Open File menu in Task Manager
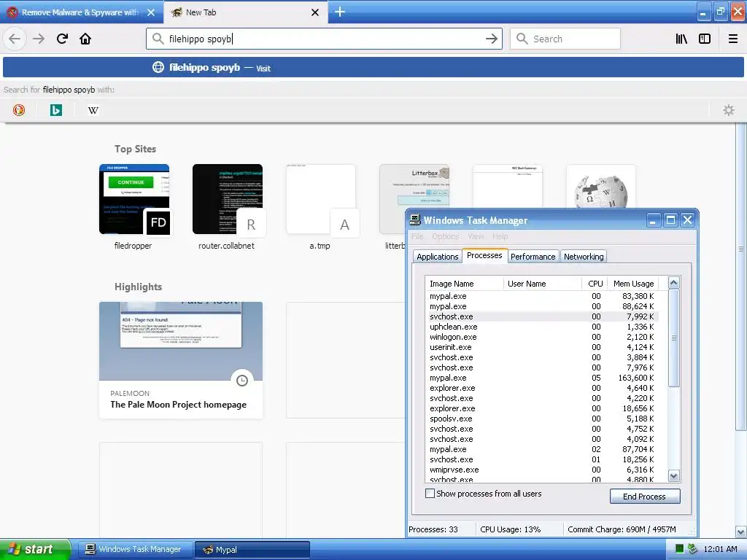 pos(417,236)
